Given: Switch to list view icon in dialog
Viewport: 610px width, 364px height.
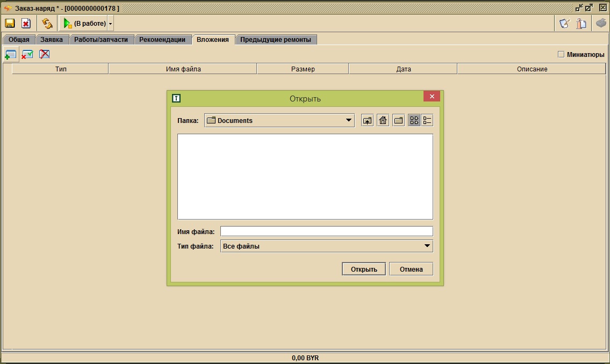Looking at the screenshot, I should pos(414,120).
